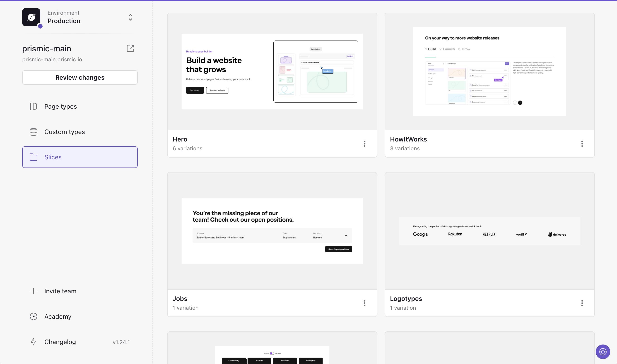
Task: Click the Slices folder icon
Action: pyautogui.click(x=33, y=157)
